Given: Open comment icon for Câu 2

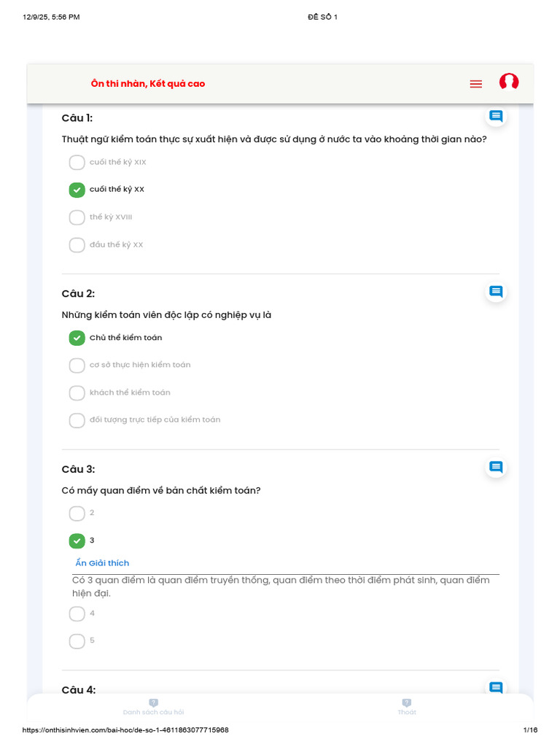Looking at the screenshot, I should pos(496,292).
